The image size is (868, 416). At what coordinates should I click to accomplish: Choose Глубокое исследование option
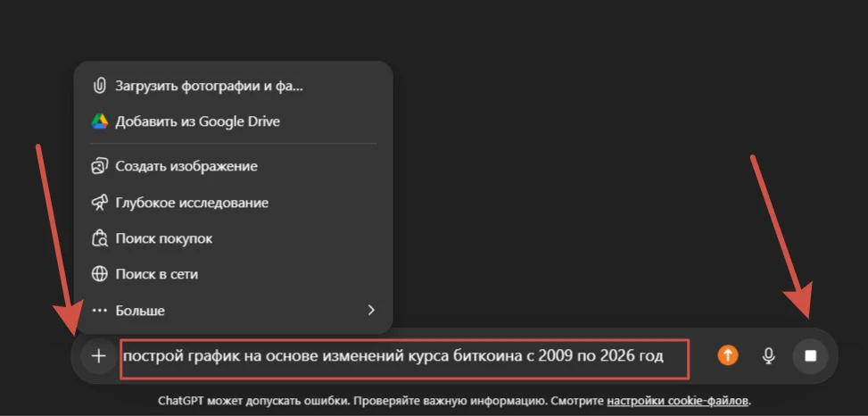[234, 203]
